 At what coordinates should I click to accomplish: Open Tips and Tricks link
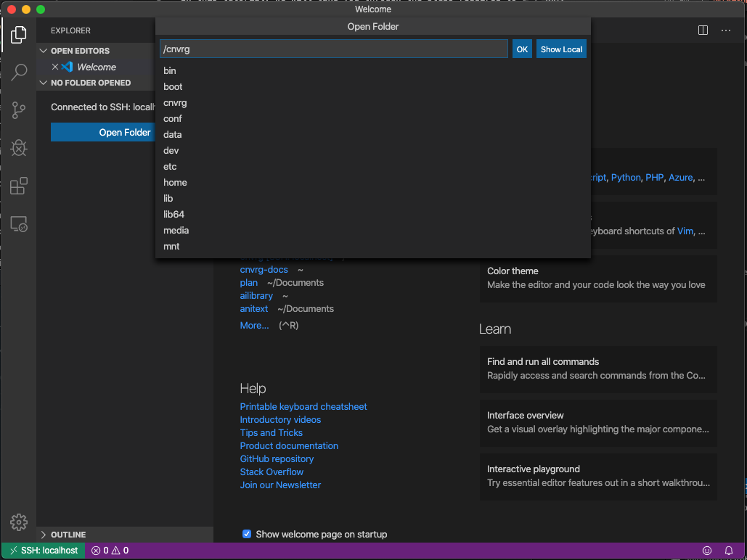tap(271, 432)
